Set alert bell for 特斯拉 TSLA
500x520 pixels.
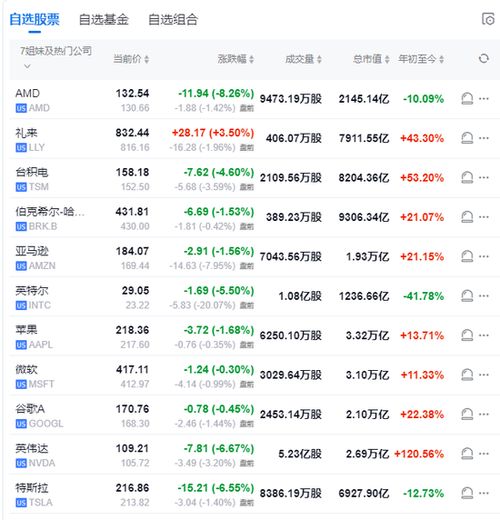pos(467,493)
